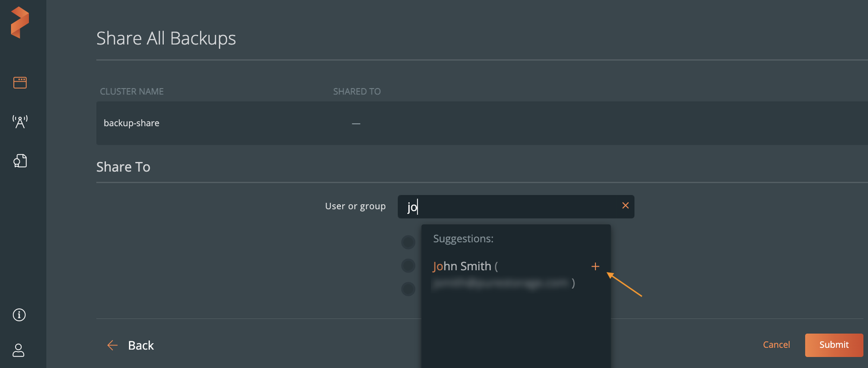Click the left arrow beside Back
Image resolution: width=868 pixels, height=368 pixels.
112,345
